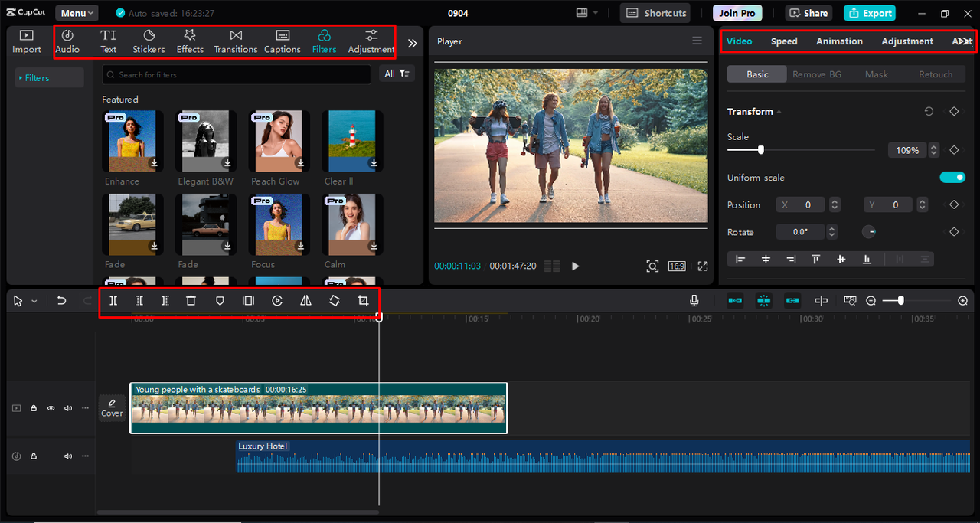Toggle video track visibility eye icon
Image resolution: width=980 pixels, height=523 pixels.
(51, 408)
